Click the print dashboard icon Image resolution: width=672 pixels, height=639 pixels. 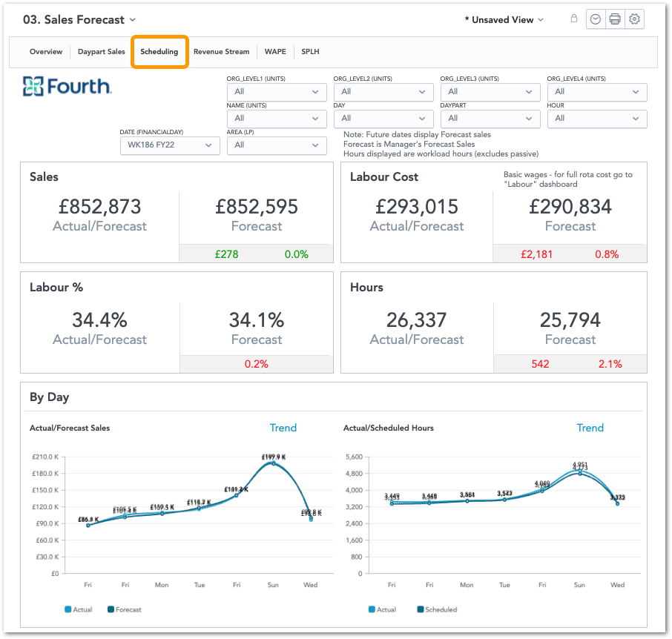615,20
